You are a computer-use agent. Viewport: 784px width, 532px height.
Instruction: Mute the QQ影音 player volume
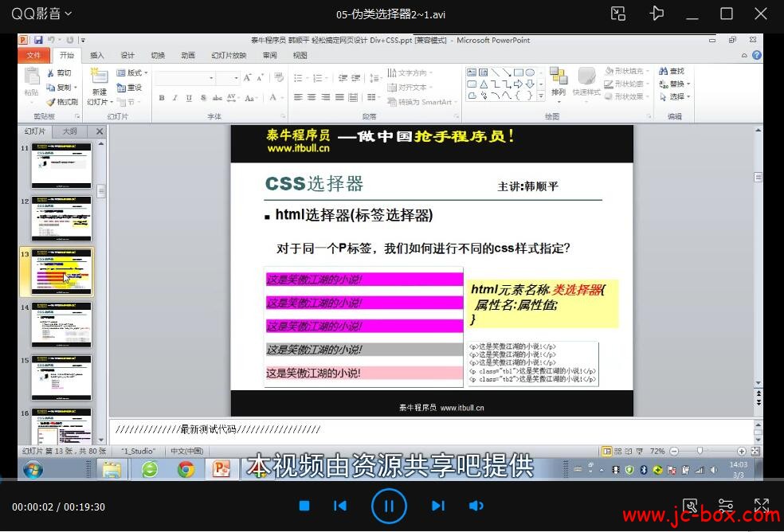[476, 506]
